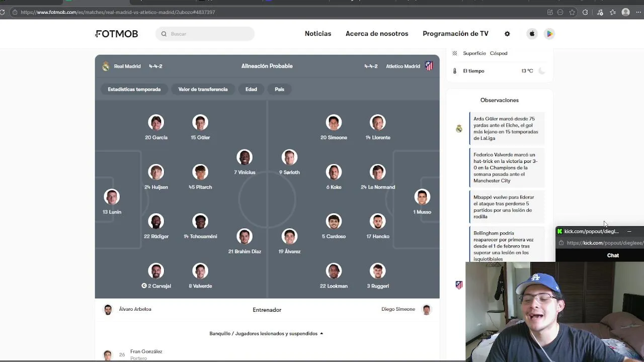
Task: Toggle Estadísticas temporada filter
Action: [x=134, y=89]
